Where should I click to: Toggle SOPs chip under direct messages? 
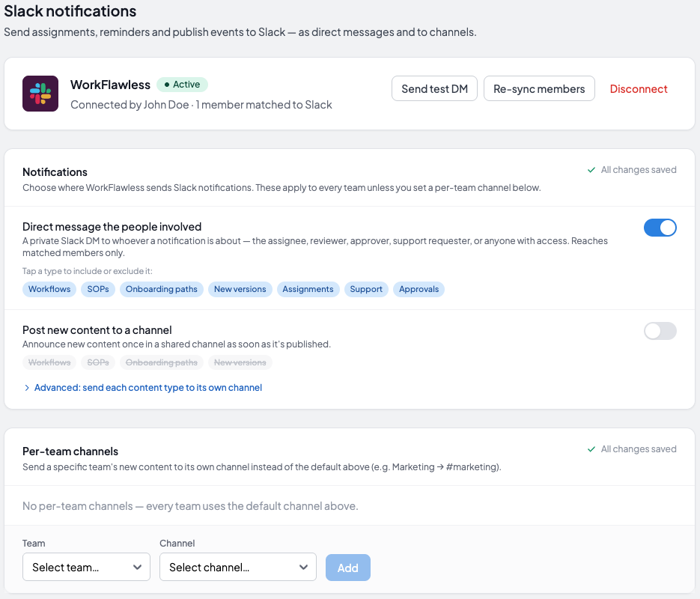[x=98, y=289]
